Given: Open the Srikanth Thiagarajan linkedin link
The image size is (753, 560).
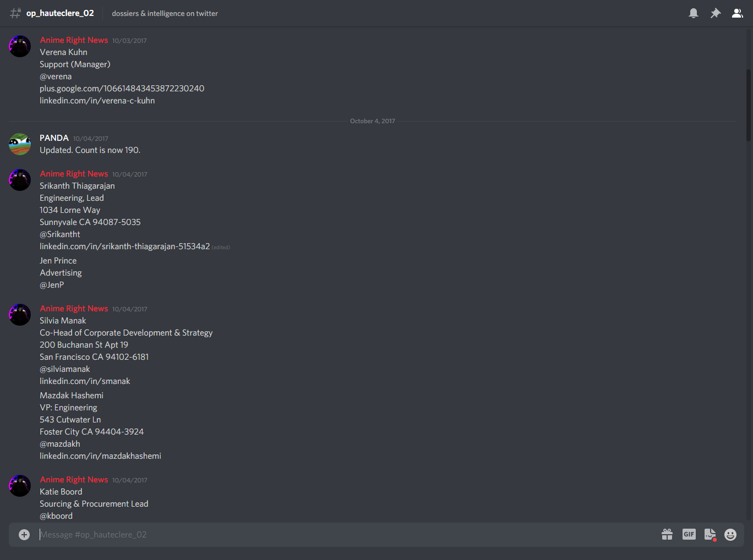Looking at the screenshot, I should pos(124,246).
